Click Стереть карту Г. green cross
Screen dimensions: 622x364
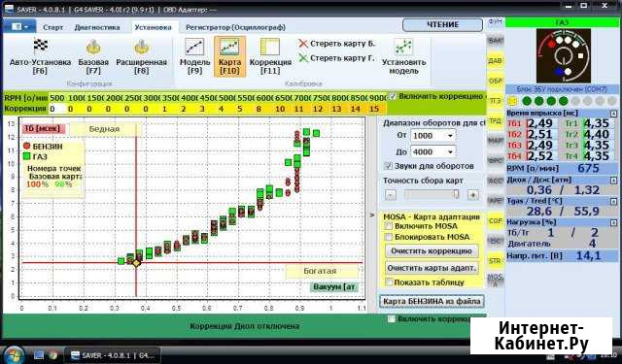coord(303,58)
